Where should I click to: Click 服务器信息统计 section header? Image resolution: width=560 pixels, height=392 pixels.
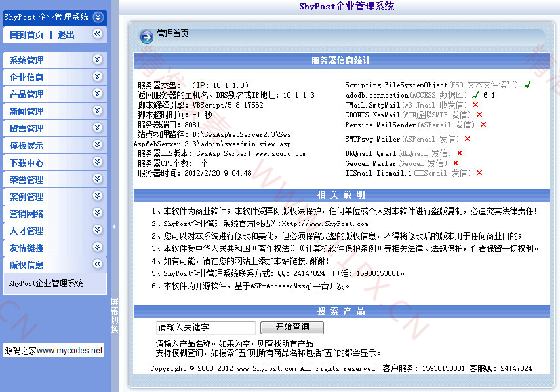point(341,61)
